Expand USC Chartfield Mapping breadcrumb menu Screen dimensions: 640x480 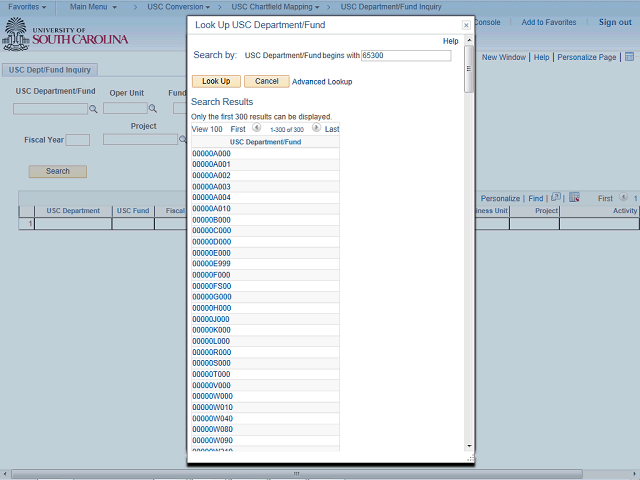click(x=275, y=7)
